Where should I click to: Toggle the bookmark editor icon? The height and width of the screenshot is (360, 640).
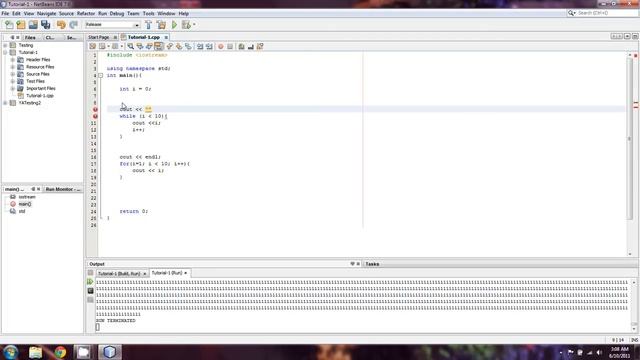[x=188, y=47]
